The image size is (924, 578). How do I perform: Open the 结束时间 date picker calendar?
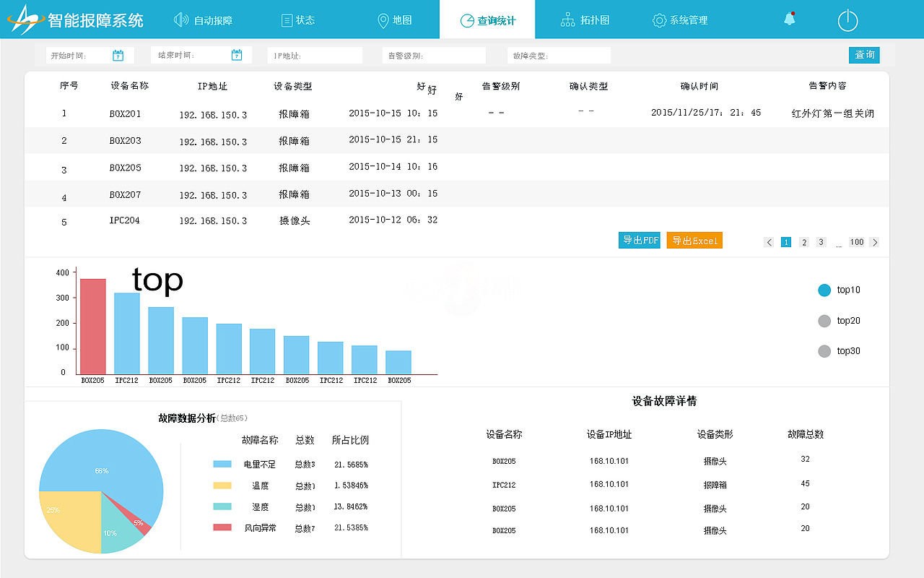click(x=236, y=54)
